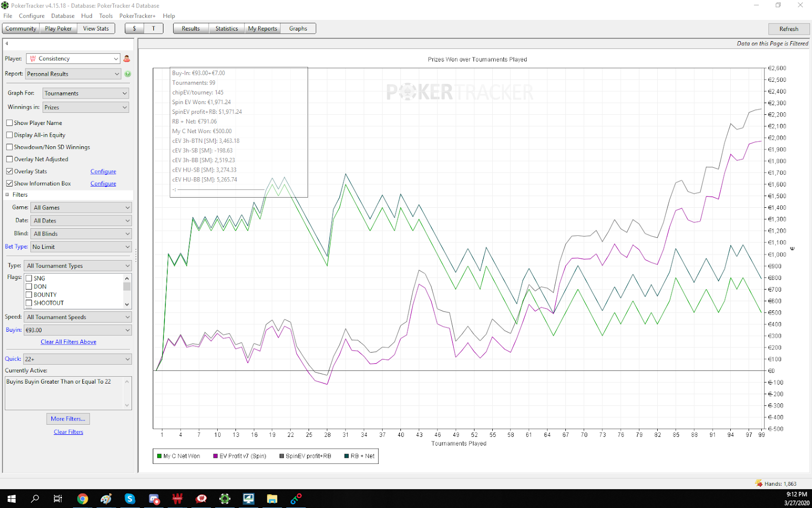Open Google Chrome in the taskbar

point(82,499)
